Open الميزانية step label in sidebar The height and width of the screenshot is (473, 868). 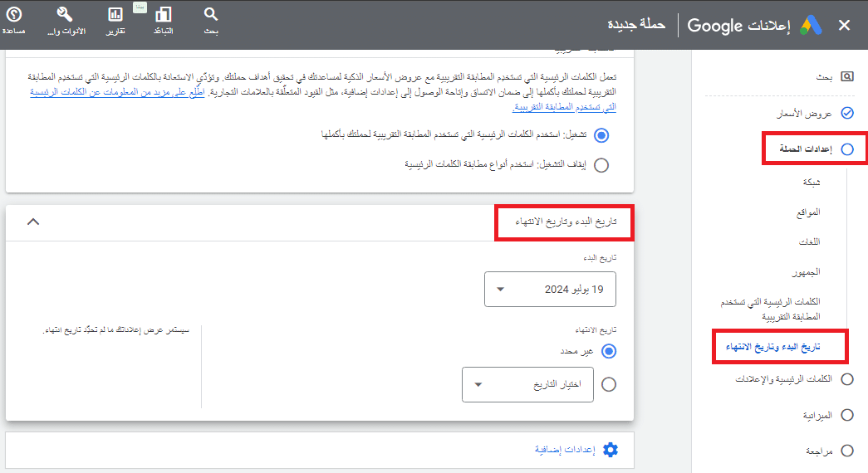[x=817, y=415]
